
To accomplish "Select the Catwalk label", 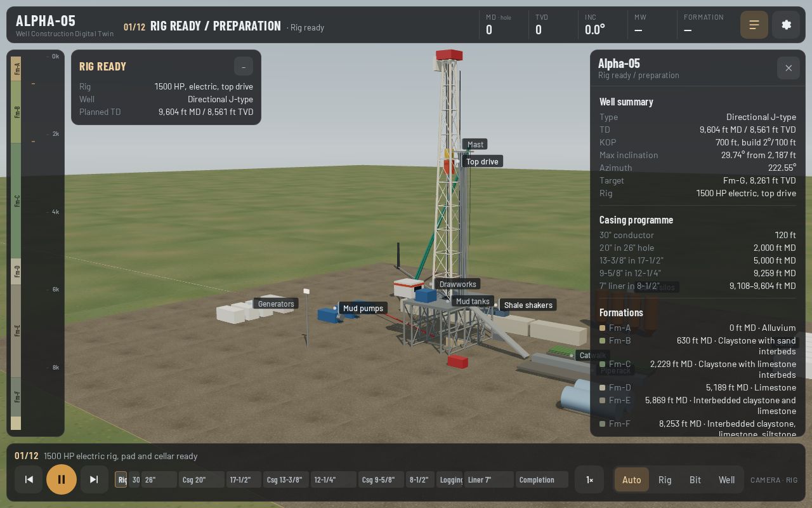I will coord(593,355).
